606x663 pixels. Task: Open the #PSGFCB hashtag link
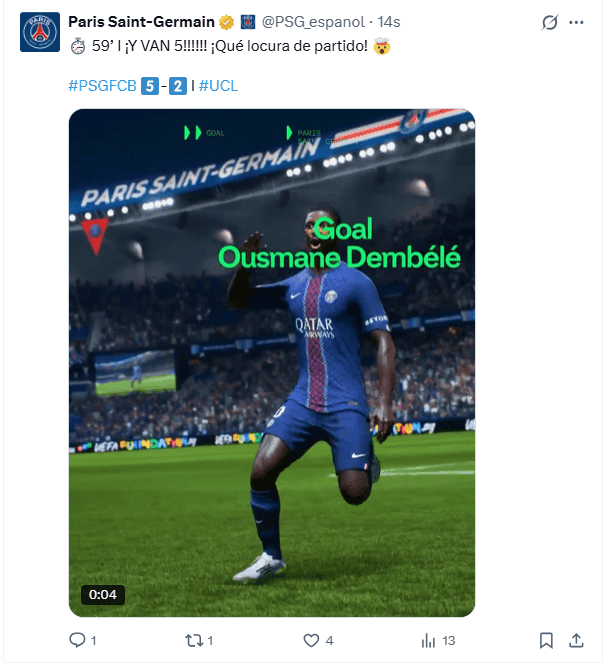click(102, 86)
